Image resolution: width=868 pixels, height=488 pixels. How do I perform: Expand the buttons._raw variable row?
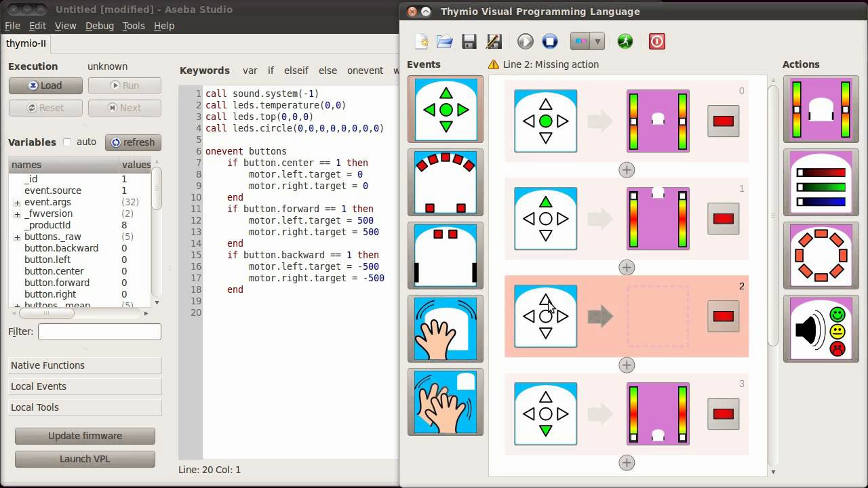tap(17, 237)
